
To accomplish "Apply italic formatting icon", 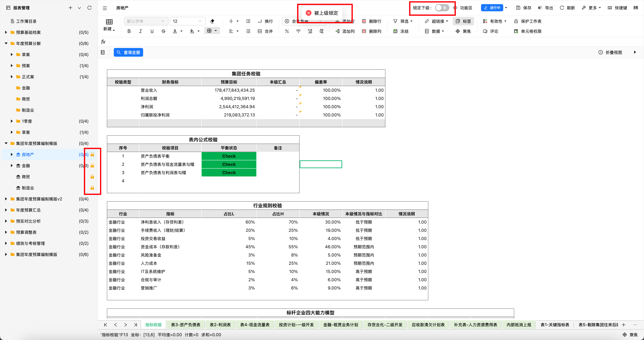I will (140, 31).
